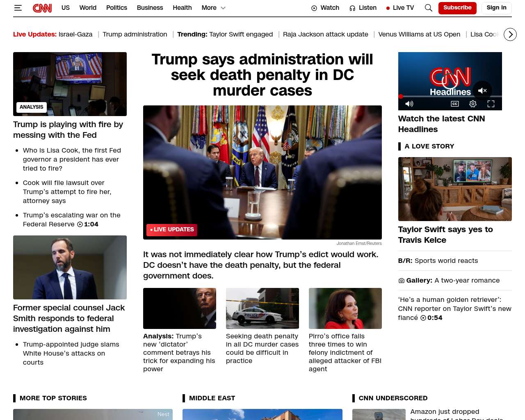Advance the trending bar with right arrow

[510, 34]
